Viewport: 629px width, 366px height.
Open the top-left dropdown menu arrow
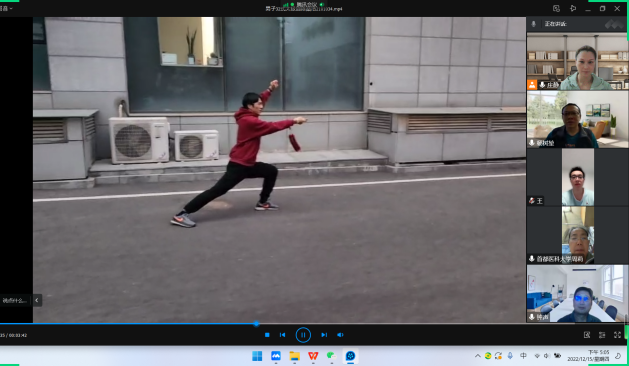point(10,8)
